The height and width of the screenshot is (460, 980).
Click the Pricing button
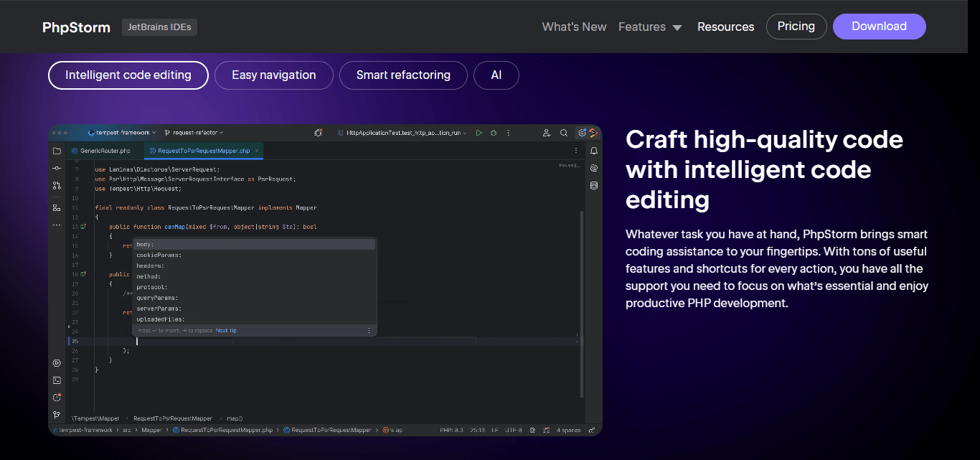click(x=796, y=27)
